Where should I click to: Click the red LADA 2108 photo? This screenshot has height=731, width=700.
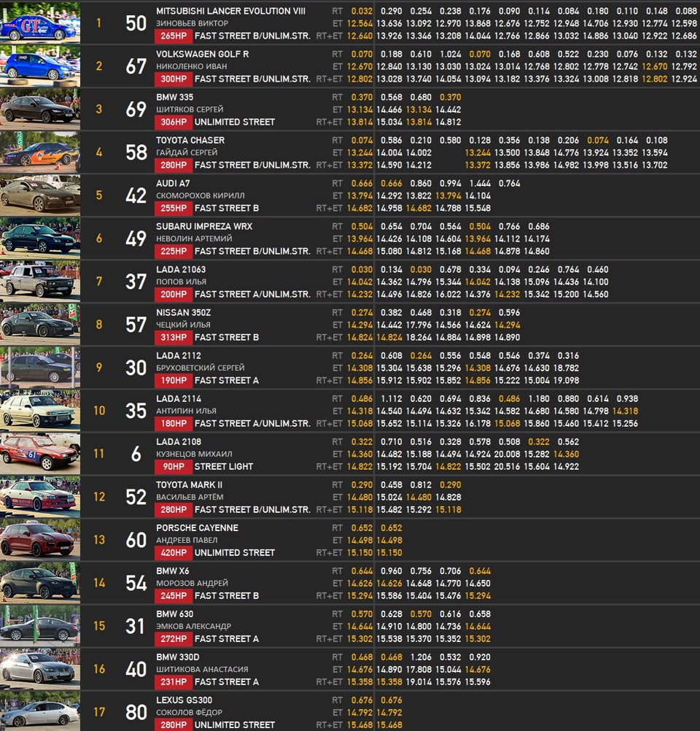click(x=40, y=453)
